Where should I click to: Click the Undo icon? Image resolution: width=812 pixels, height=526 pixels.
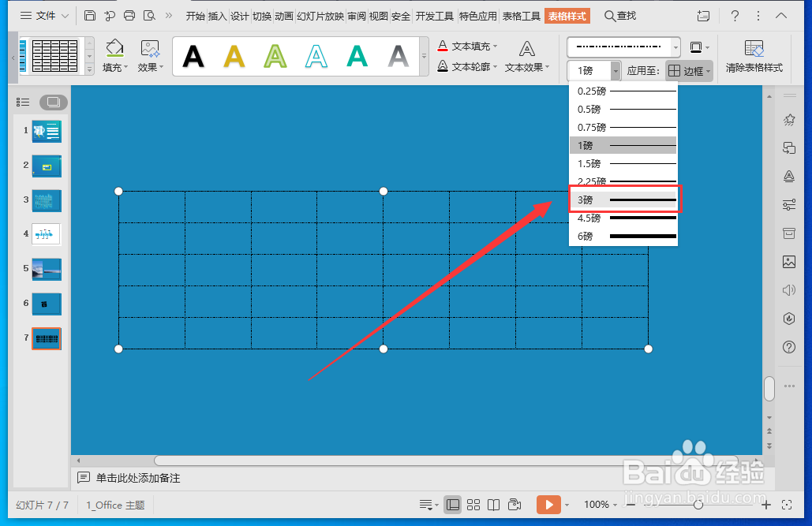tap(110, 16)
